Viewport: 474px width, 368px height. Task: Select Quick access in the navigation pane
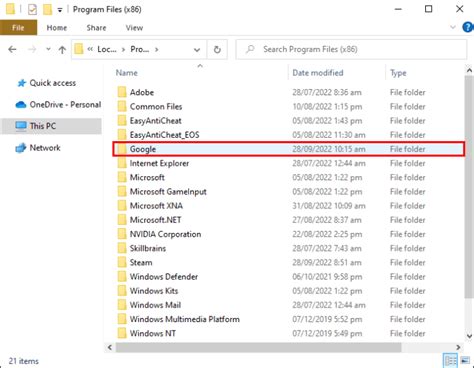coord(53,83)
